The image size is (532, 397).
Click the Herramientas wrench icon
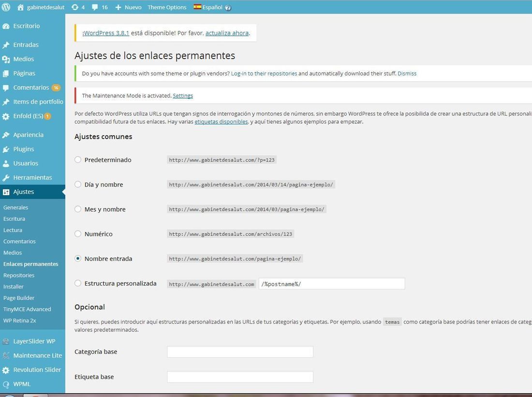(x=6, y=178)
